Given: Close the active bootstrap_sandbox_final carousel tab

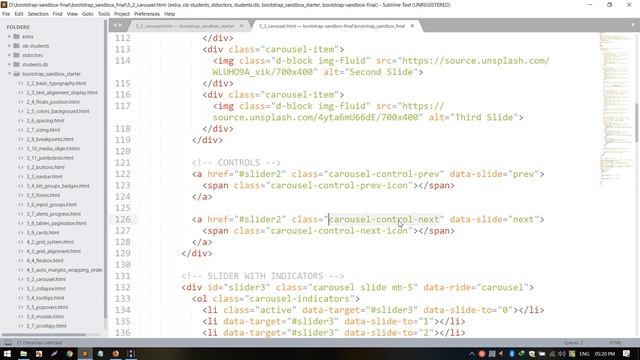Looking at the screenshot, I should 412,26.
